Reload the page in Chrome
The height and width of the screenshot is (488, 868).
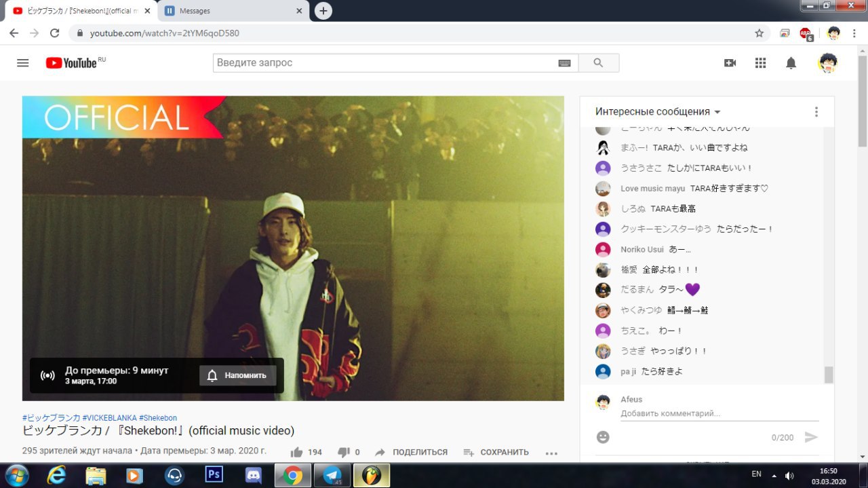55,33
